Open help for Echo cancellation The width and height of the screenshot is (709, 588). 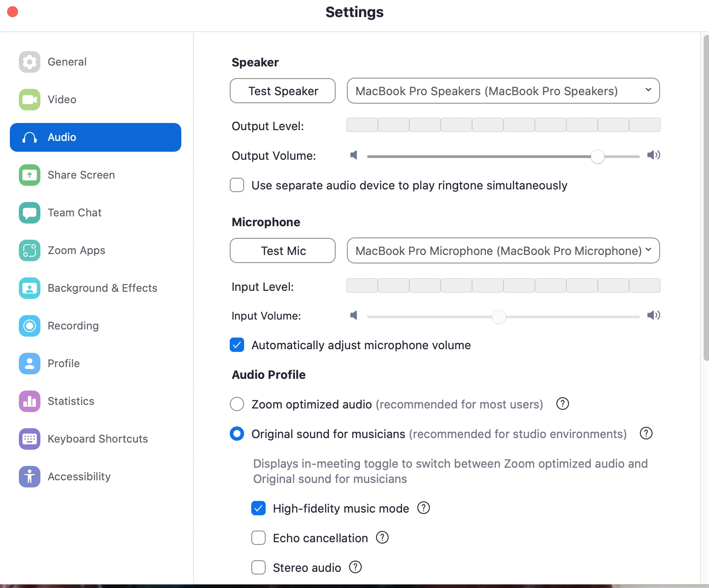point(382,538)
